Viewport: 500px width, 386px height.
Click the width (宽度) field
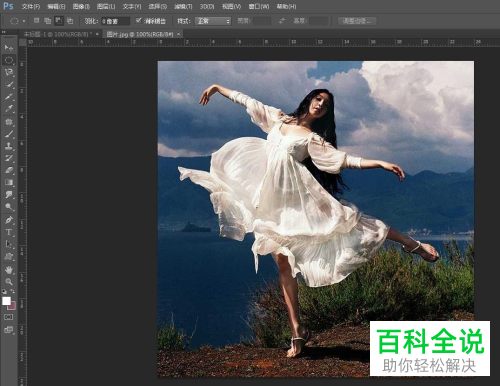(x=262, y=21)
